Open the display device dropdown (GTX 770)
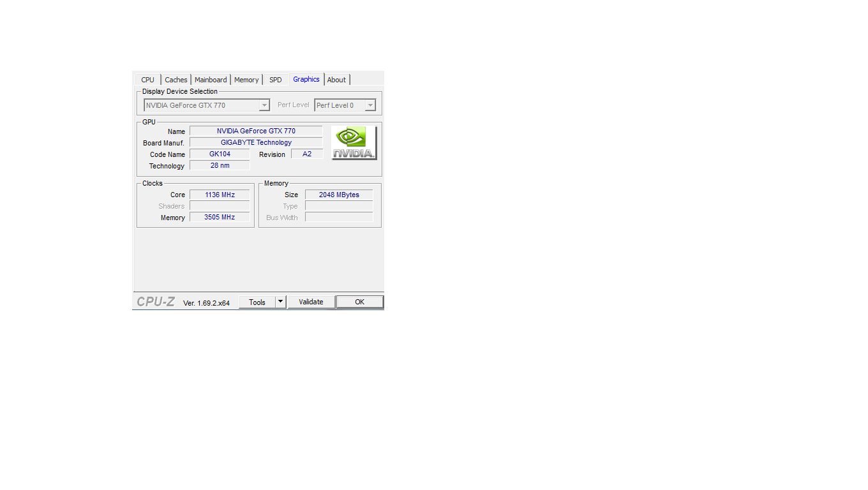Screen dimensions: 868x490 pyautogui.click(x=207, y=105)
